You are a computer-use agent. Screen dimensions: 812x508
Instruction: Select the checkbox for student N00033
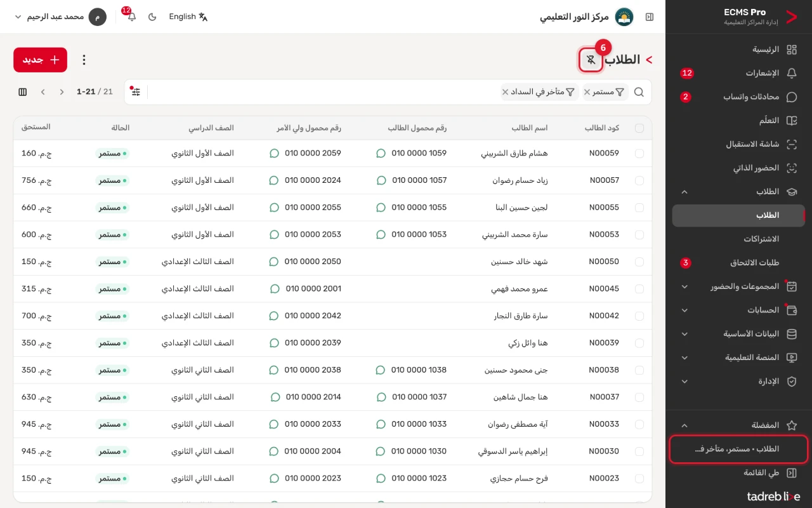click(x=639, y=424)
